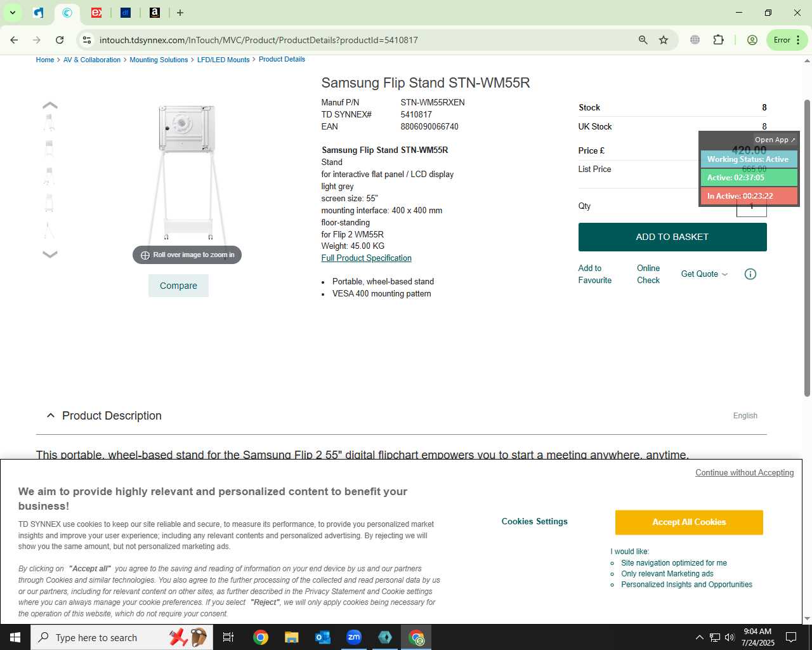The image size is (812, 650).
Task: Switch to the Amazon browser tab
Action: pyautogui.click(x=155, y=13)
